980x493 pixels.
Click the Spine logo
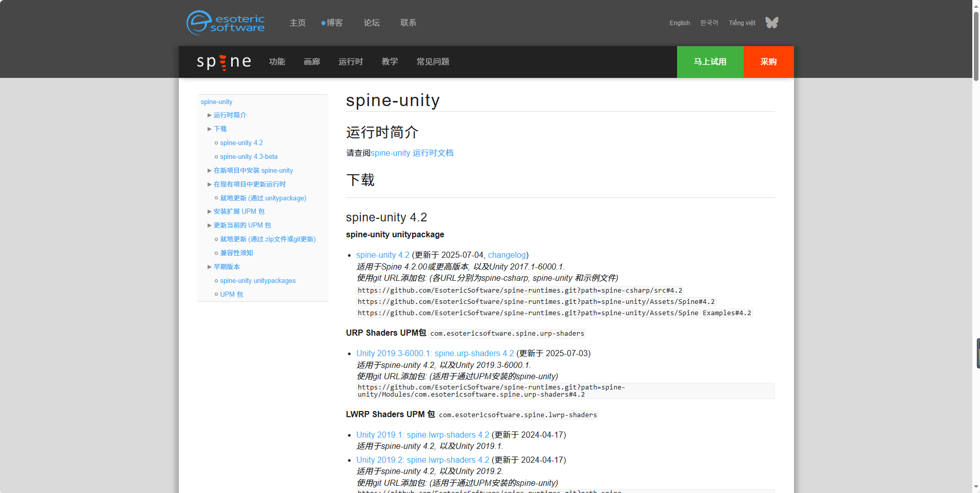point(224,62)
